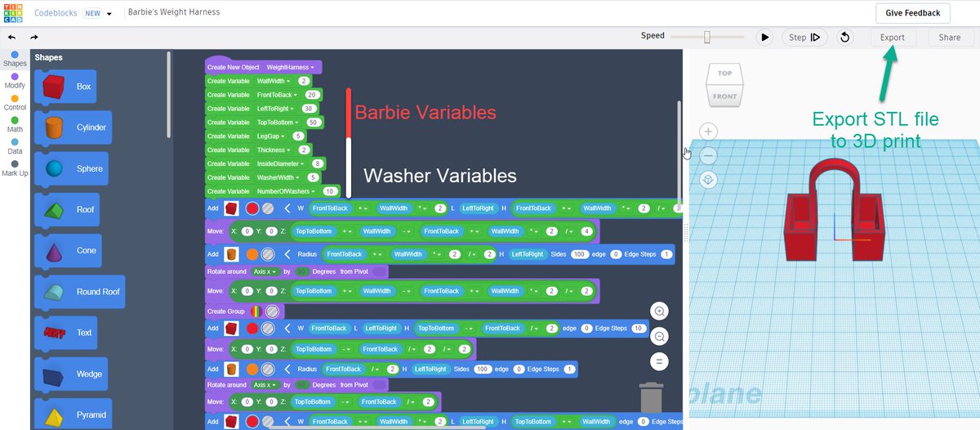Click the shapes palette scrollbar
Image resolution: width=980 pixels, height=430 pixels.
[x=169, y=94]
